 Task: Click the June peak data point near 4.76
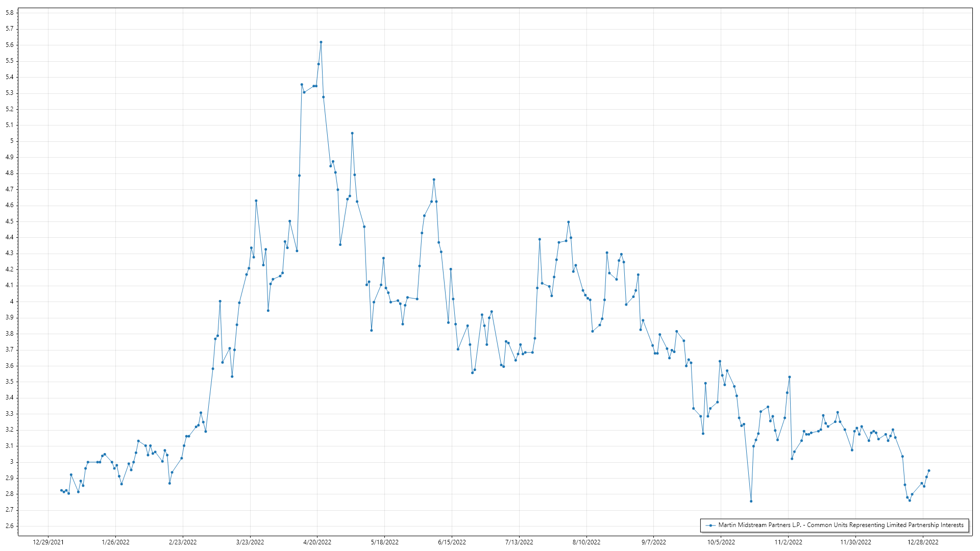pyautogui.click(x=434, y=180)
